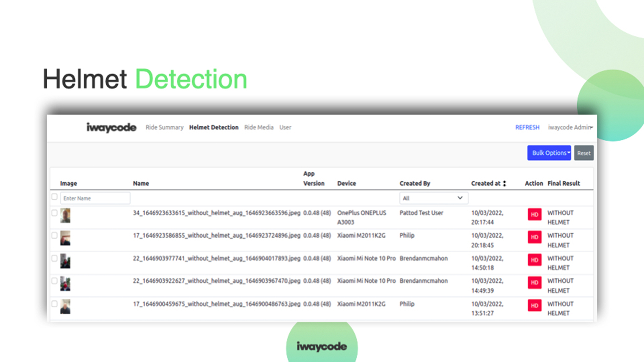Screen dimensions: 644x362
Task: Sort by Created at column arrows
Action: 504,183
